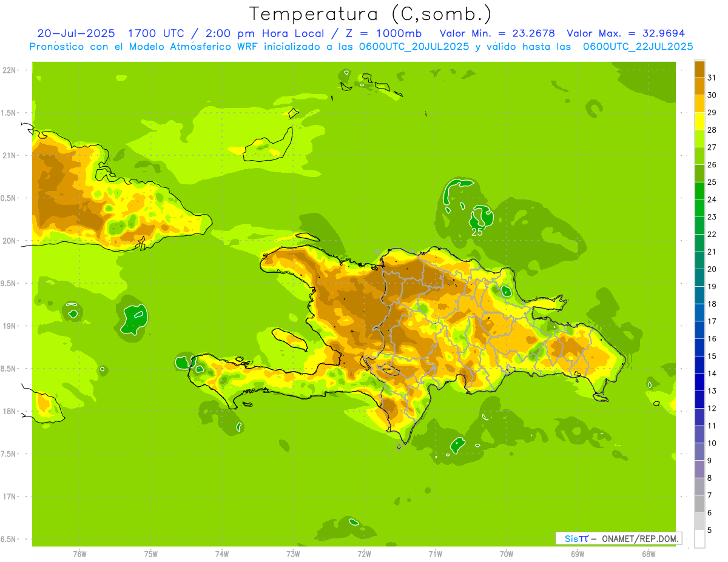Pick the gray swatch between 6 and 7
Screen dimensions: 728x562
click(x=699, y=504)
